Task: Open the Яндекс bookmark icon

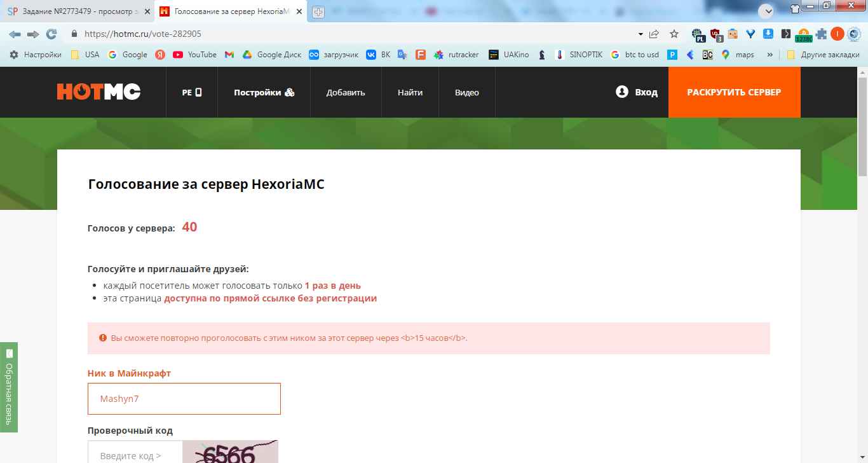Action: 160,55
